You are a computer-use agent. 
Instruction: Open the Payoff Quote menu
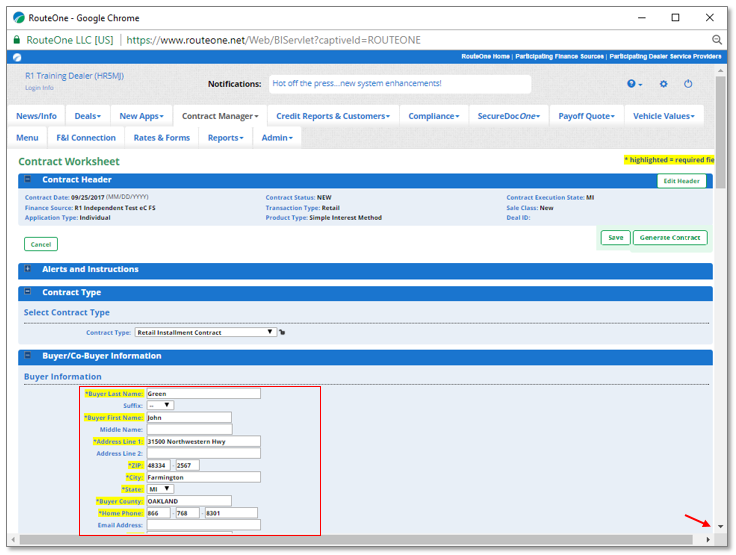(x=586, y=116)
